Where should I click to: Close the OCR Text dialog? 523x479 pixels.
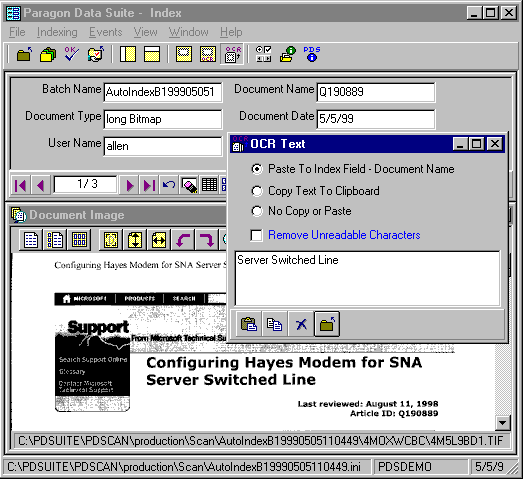click(x=495, y=144)
